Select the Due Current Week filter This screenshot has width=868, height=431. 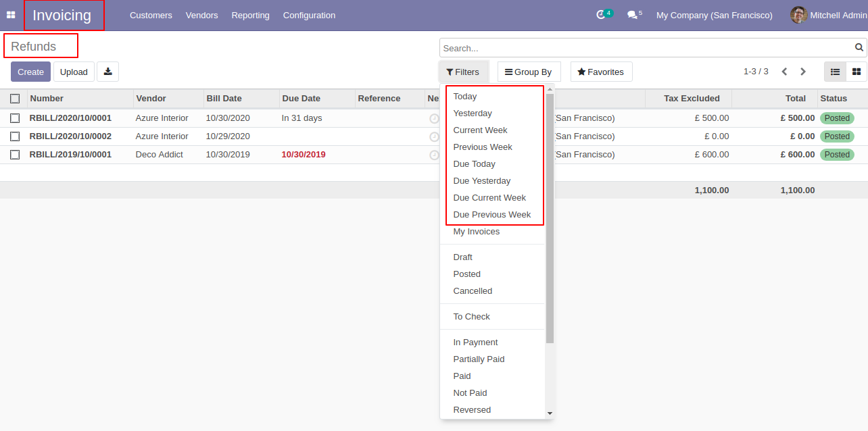tap(489, 198)
